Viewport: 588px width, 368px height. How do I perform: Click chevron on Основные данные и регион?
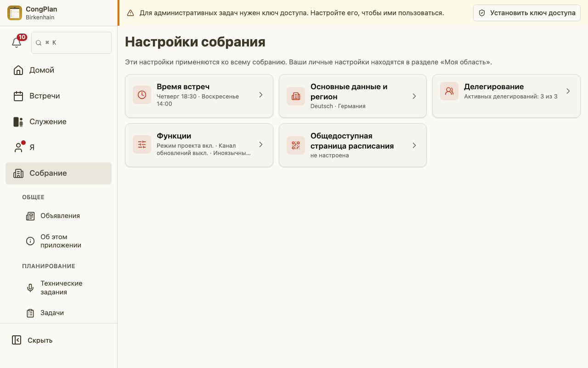(414, 96)
